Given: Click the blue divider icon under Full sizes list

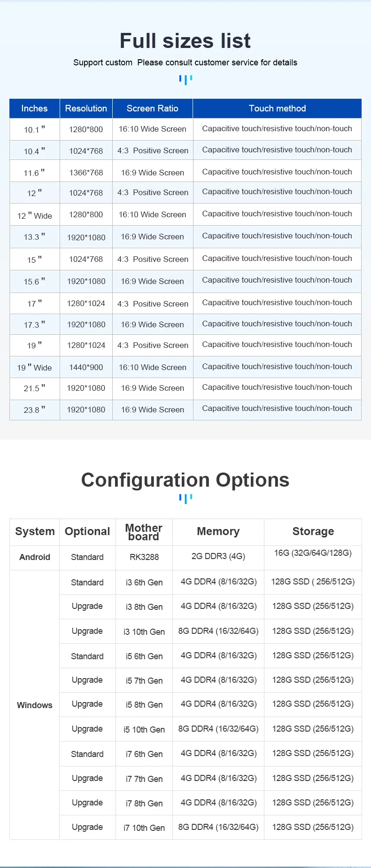Looking at the screenshot, I should point(185,79).
